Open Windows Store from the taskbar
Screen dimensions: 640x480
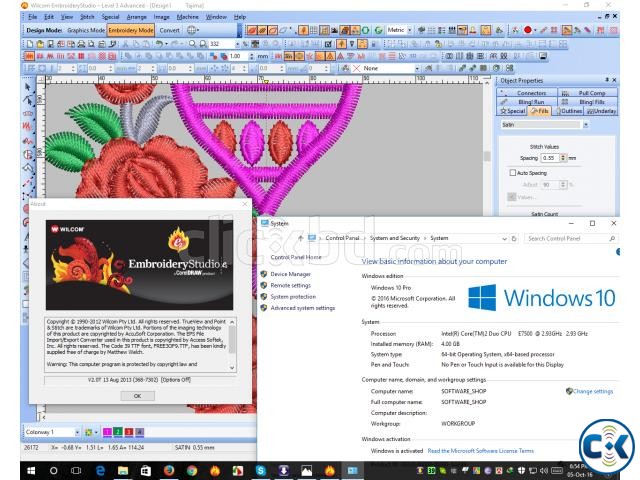pos(146,471)
